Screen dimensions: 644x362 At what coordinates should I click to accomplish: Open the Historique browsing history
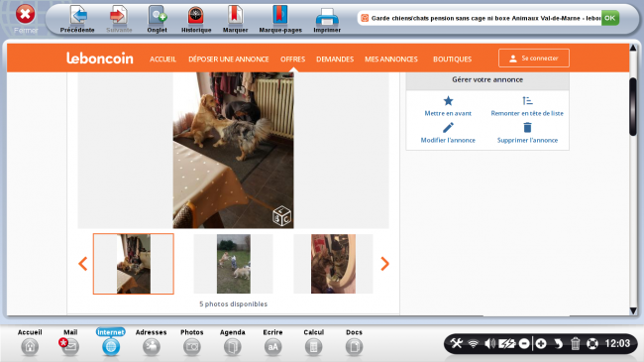point(196,19)
